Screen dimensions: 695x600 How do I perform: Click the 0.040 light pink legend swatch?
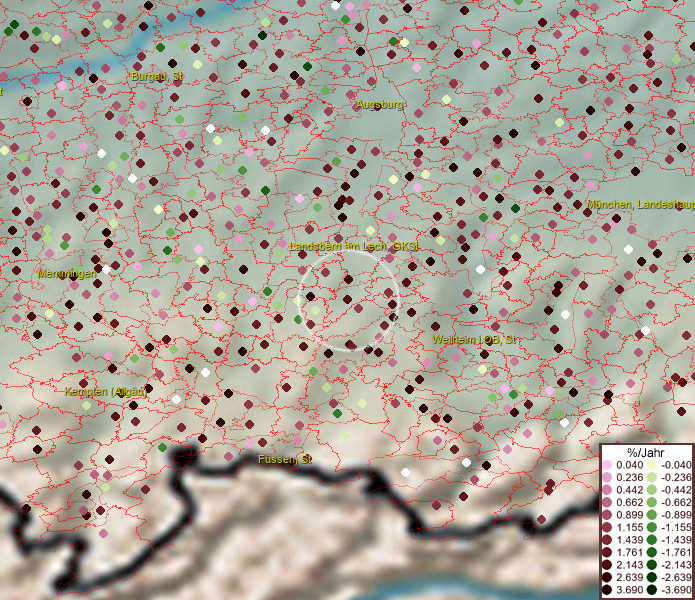(607, 466)
